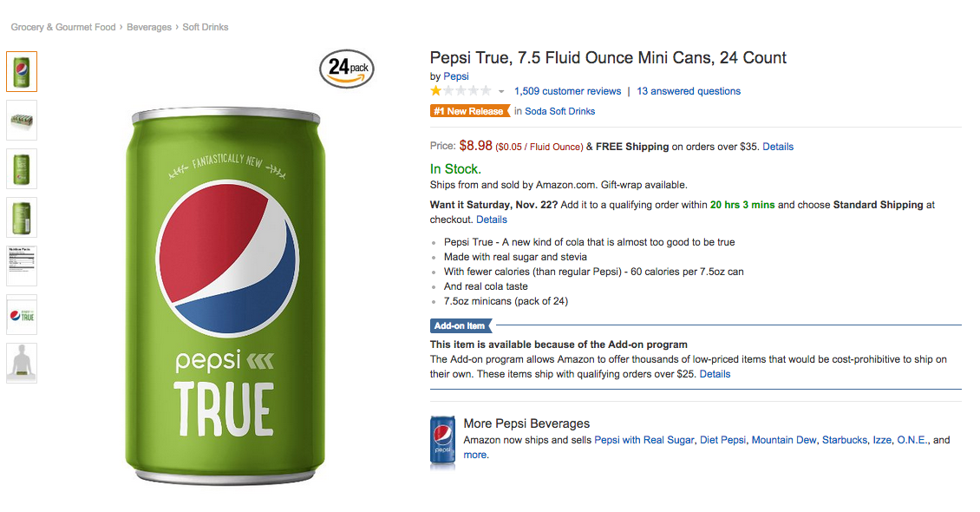Show the 24-pack case thumbnail image
The height and width of the screenshot is (512, 980).
point(22,120)
